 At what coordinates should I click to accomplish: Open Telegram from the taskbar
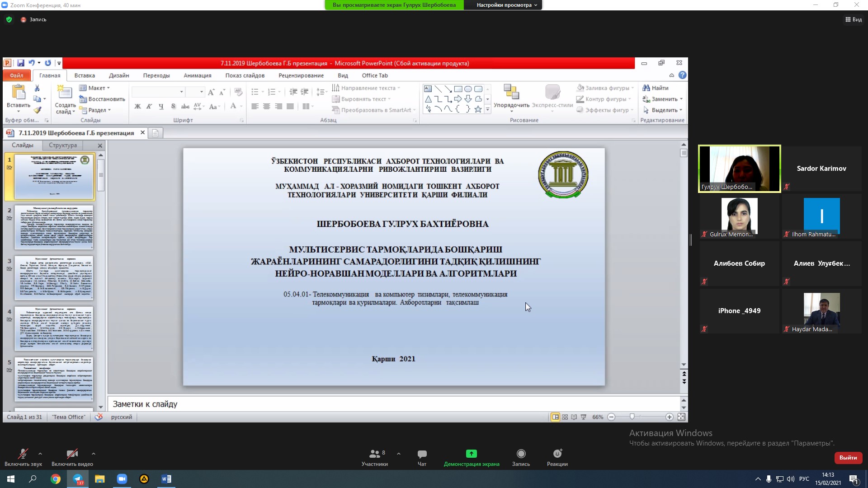click(x=78, y=479)
